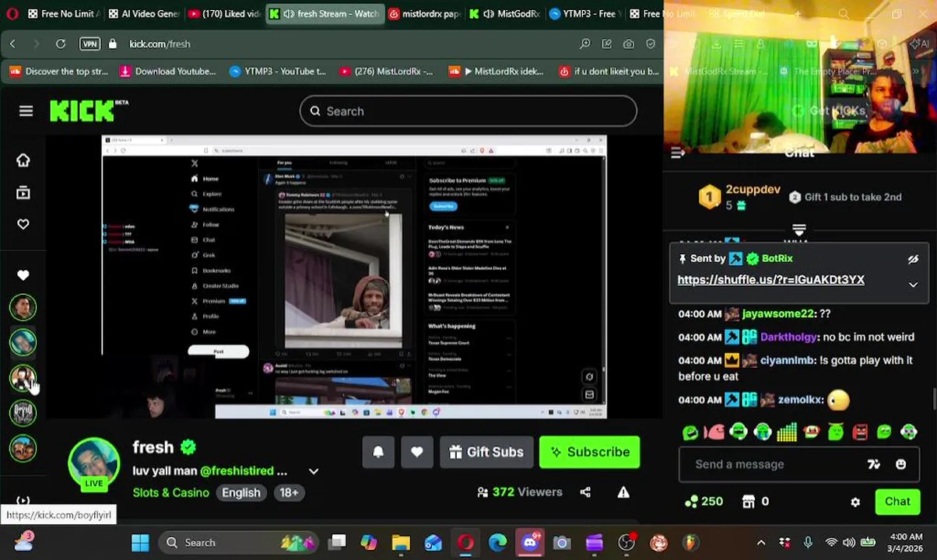Screen dimensions: 937x560
Task: Open jayawsome22 chat username
Action: [x=776, y=313]
